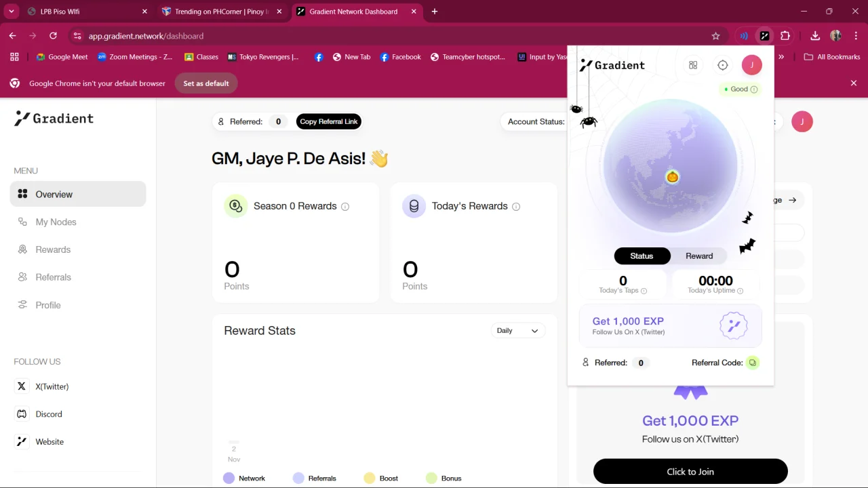Click the info icon beside Season 0 Rewards
The height and width of the screenshot is (488, 868).
(345, 207)
